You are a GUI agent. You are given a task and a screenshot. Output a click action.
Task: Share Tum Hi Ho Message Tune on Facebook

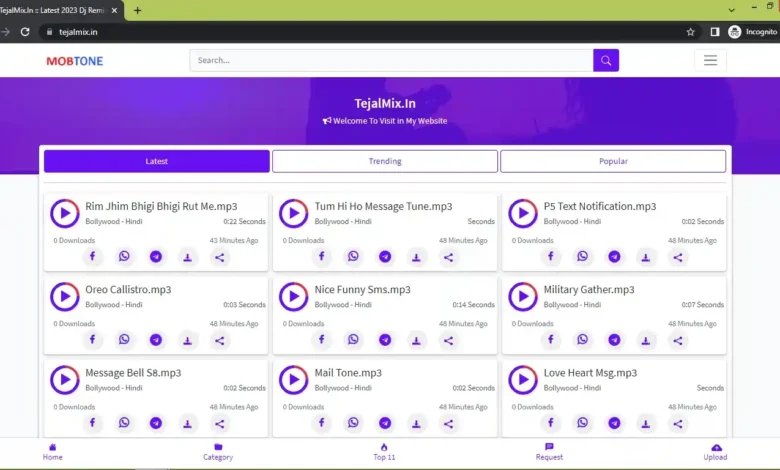[321, 257]
